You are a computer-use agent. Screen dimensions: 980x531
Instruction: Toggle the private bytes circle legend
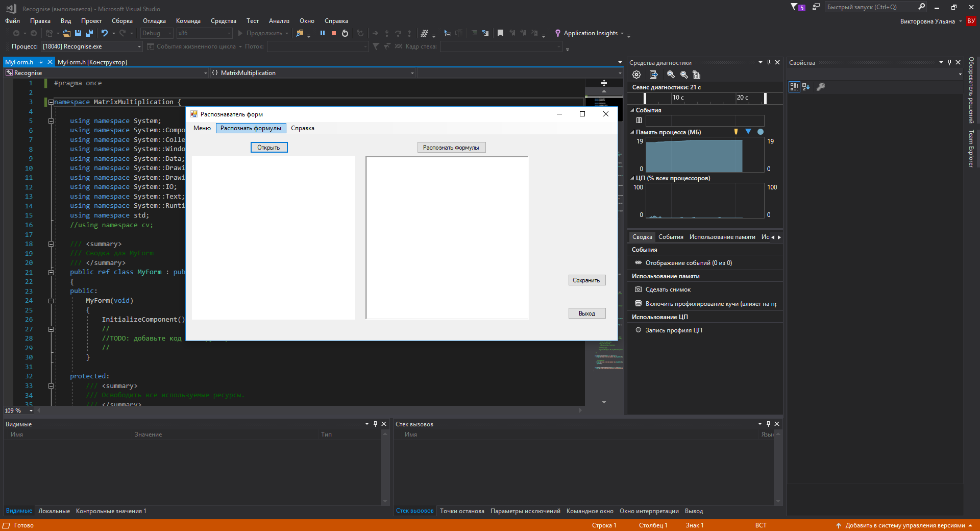pos(761,132)
